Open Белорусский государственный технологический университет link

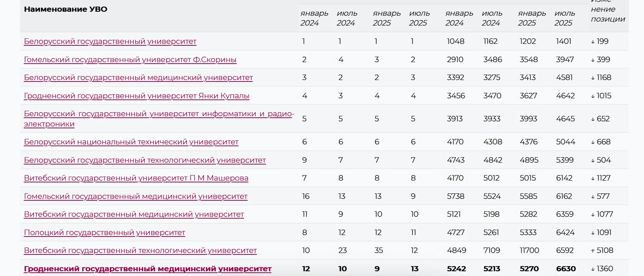145,160
